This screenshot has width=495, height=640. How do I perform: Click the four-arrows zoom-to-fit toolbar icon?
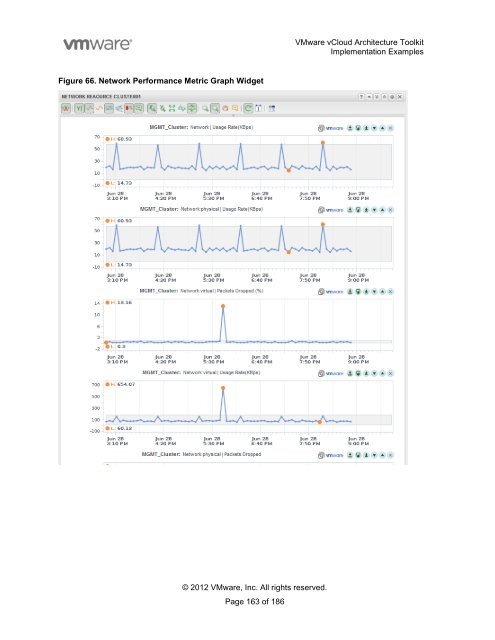click(172, 108)
